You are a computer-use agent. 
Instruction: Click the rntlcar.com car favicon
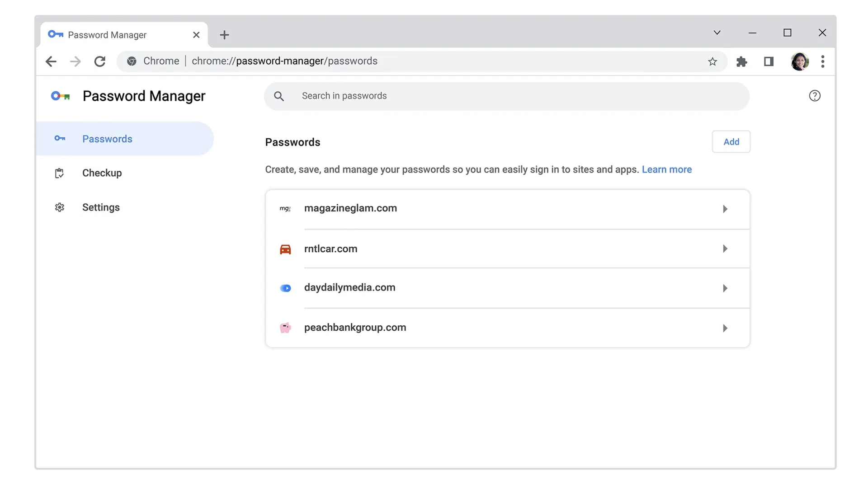[x=285, y=249]
